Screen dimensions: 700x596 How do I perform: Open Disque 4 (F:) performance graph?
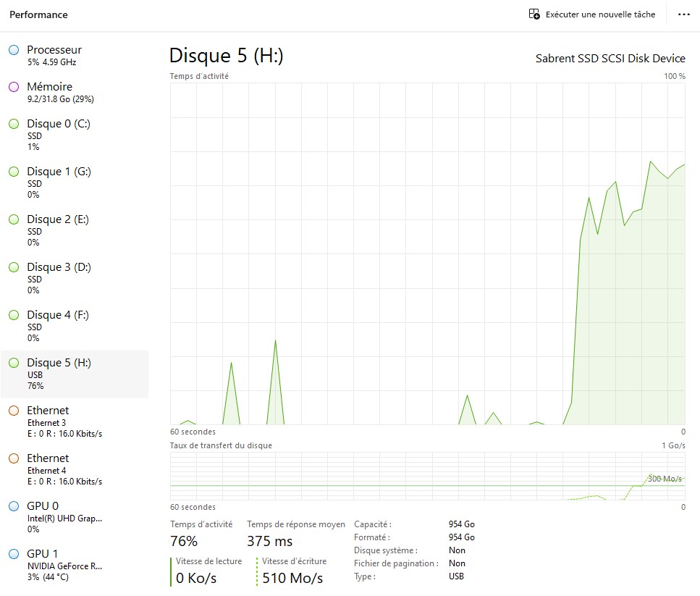coord(59,325)
